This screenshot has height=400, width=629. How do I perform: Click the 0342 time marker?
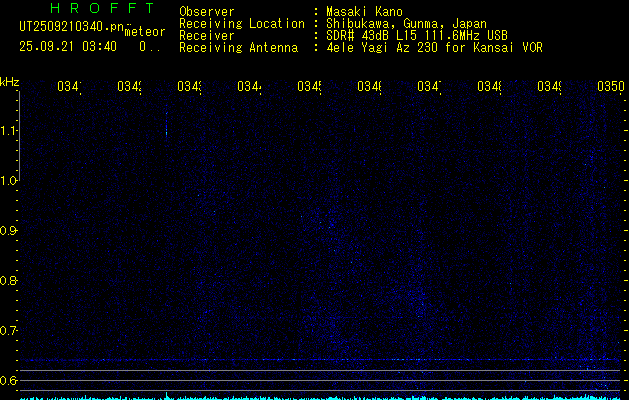tap(129, 86)
